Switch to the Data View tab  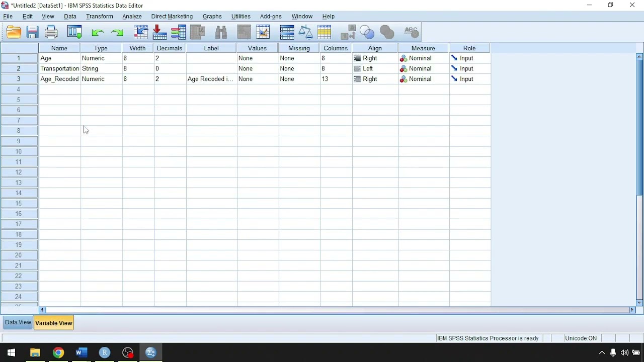pyautogui.click(x=18, y=323)
